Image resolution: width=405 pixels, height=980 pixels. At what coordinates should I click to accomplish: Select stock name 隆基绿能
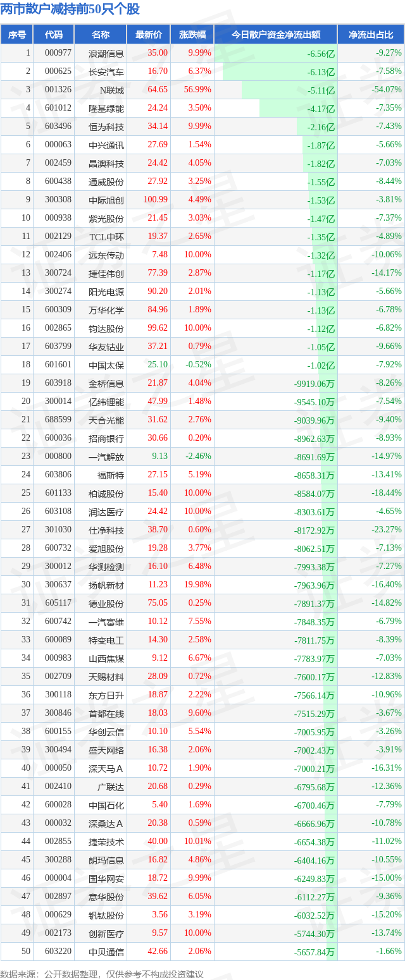(x=106, y=108)
